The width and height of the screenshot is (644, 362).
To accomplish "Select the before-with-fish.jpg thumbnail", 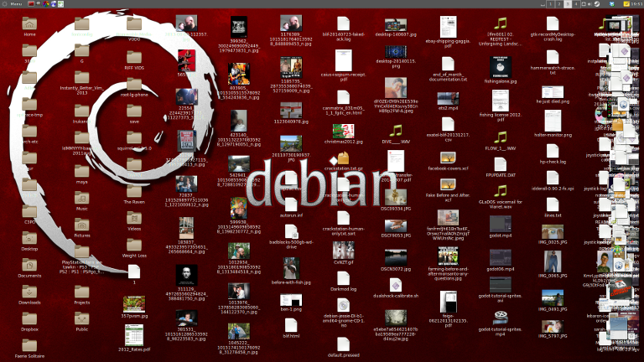I will click(x=291, y=268).
